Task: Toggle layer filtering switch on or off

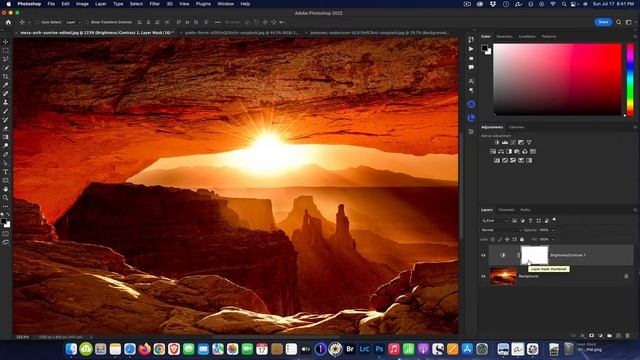Action: click(x=554, y=220)
